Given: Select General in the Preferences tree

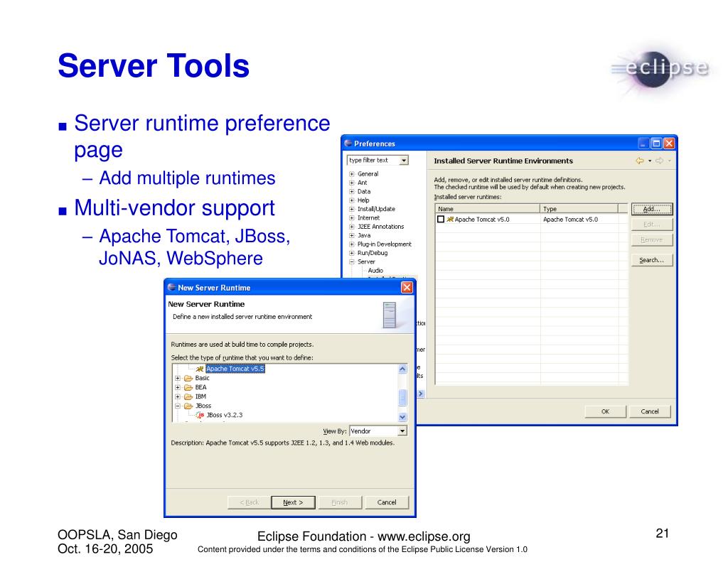Looking at the screenshot, I should pyautogui.click(x=368, y=174).
